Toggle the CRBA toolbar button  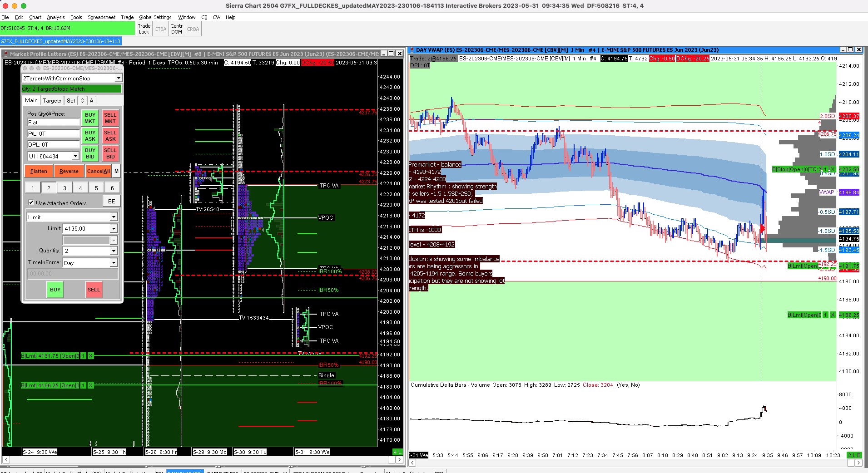(193, 29)
